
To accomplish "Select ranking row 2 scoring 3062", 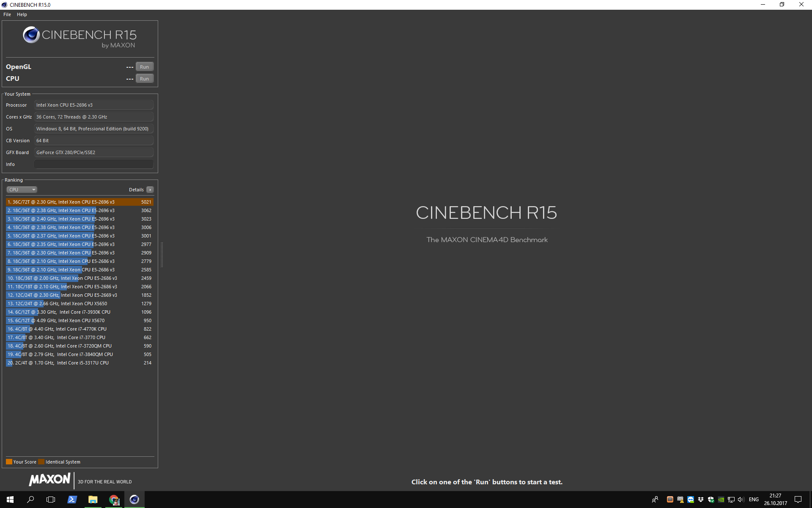I will click(x=80, y=210).
